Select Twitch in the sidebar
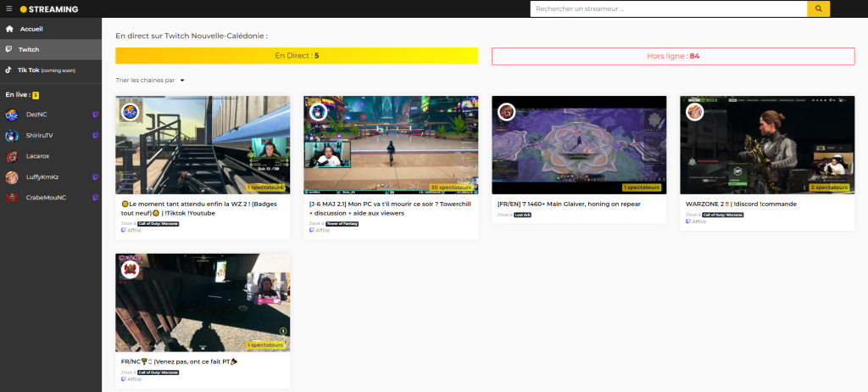 (x=51, y=49)
